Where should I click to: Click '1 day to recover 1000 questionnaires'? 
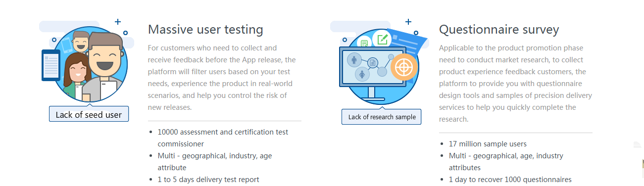pyautogui.click(x=510, y=180)
